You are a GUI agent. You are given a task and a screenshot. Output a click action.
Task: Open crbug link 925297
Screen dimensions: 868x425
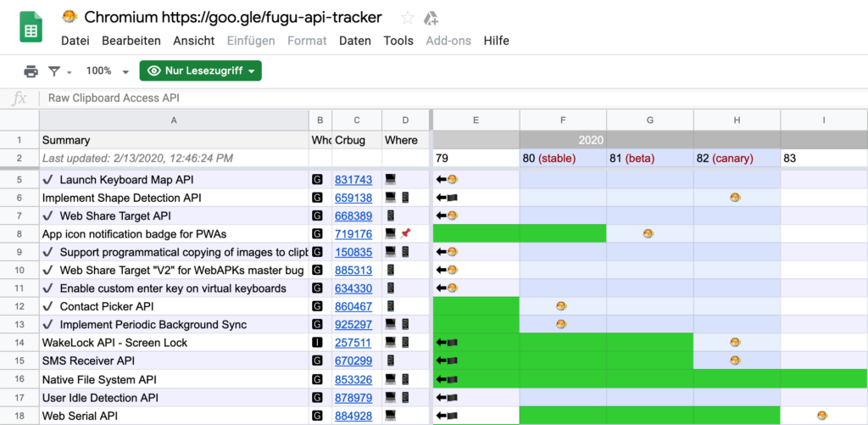pyautogui.click(x=353, y=325)
